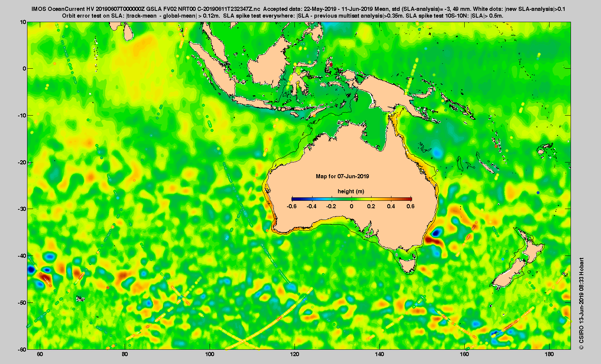Click the latitude axis label 10

pyautogui.click(x=23, y=22)
